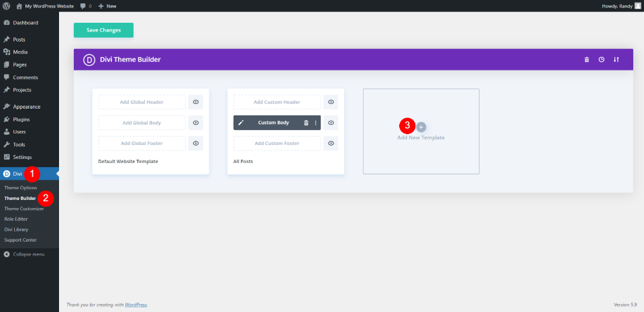Add a Global Header
Viewport: 644px width, 312px height.
tap(142, 102)
